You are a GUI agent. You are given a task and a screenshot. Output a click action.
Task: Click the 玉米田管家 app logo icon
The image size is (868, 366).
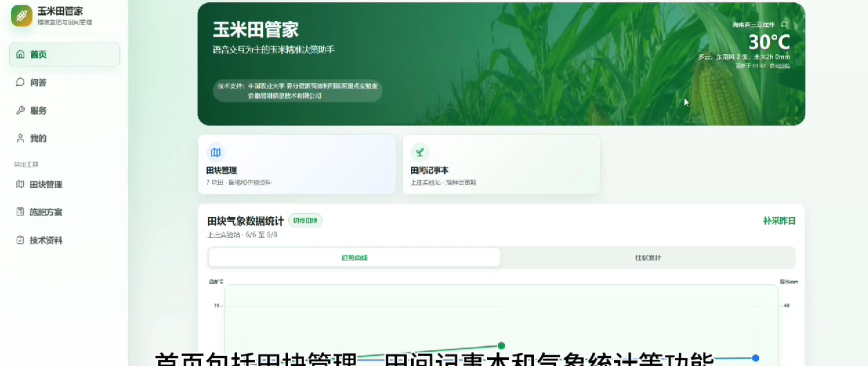tap(22, 16)
